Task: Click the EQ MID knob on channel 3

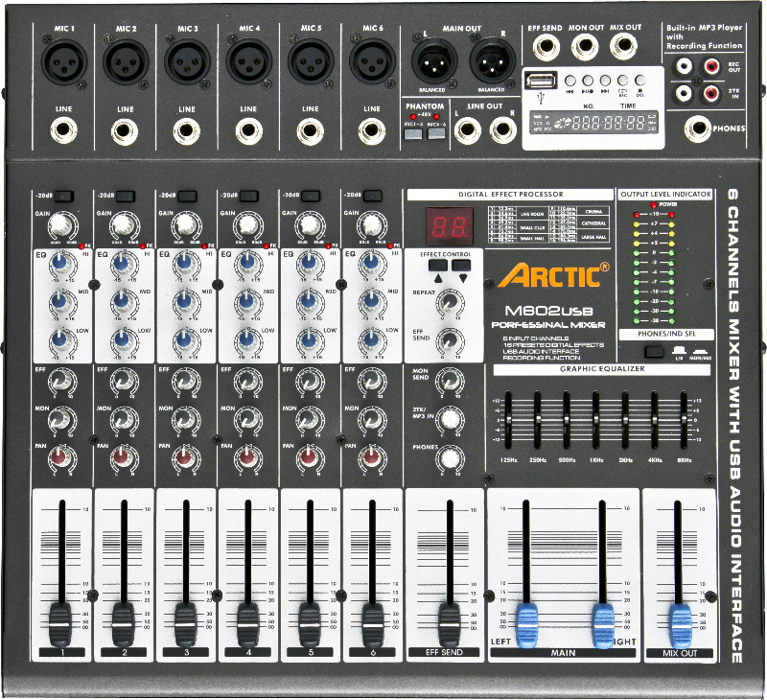Action: 185,302
